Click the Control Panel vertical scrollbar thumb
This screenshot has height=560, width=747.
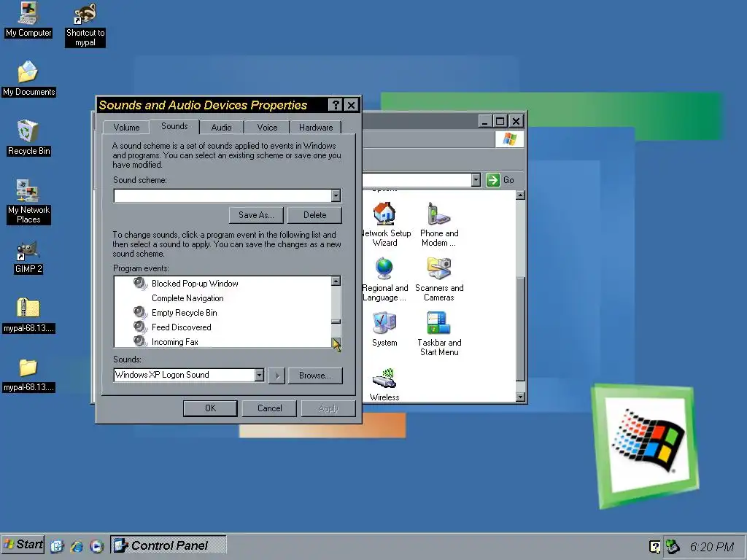520,329
